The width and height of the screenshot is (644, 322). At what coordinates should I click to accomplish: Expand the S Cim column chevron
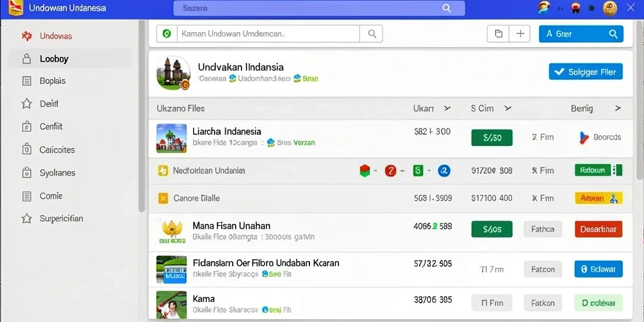tap(508, 108)
